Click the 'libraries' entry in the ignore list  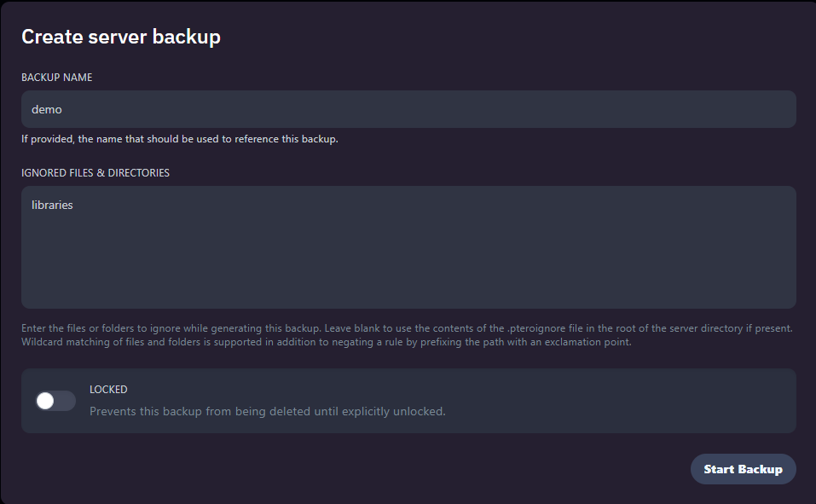(52, 206)
